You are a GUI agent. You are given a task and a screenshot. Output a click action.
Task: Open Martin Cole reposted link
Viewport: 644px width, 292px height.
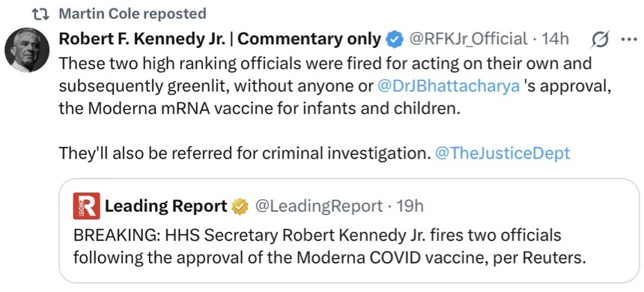133,14
